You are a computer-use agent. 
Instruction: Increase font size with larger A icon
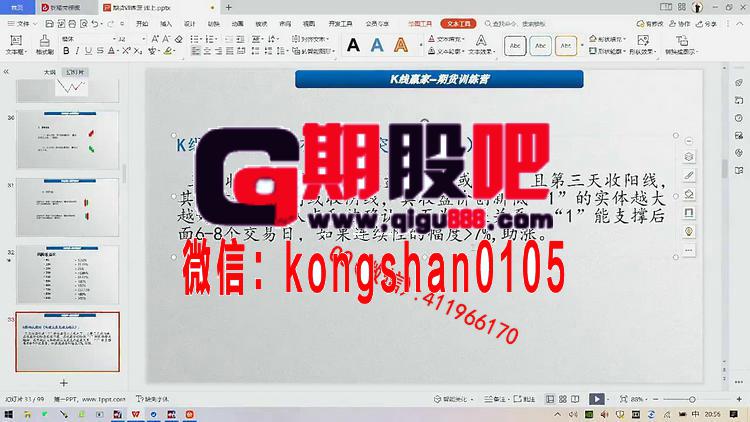(x=155, y=39)
